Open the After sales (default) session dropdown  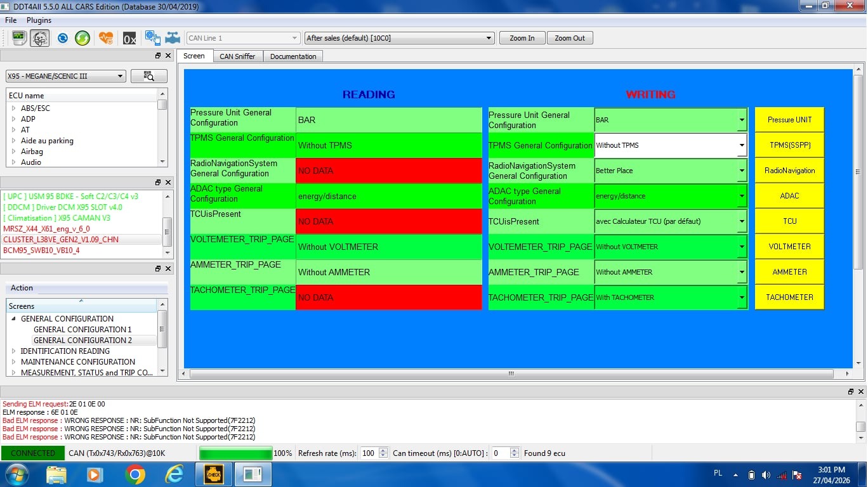pyautogui.click(x=399, y=38)
